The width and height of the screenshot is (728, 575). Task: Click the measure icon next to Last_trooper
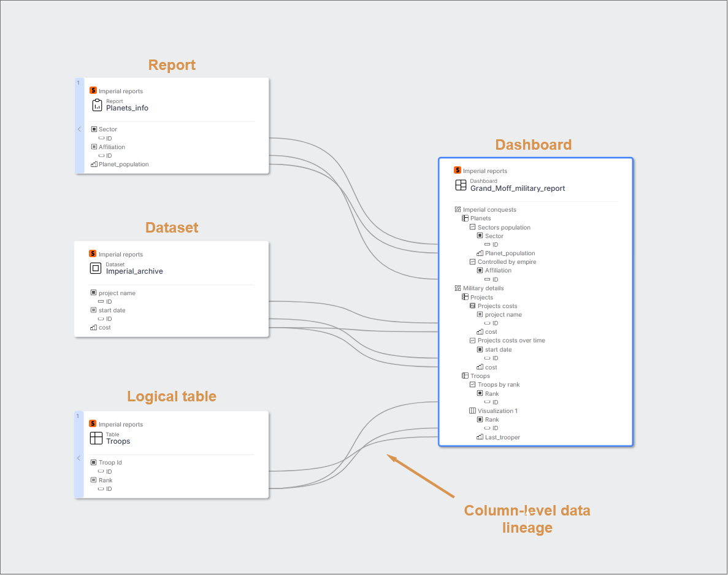point(480,437)
